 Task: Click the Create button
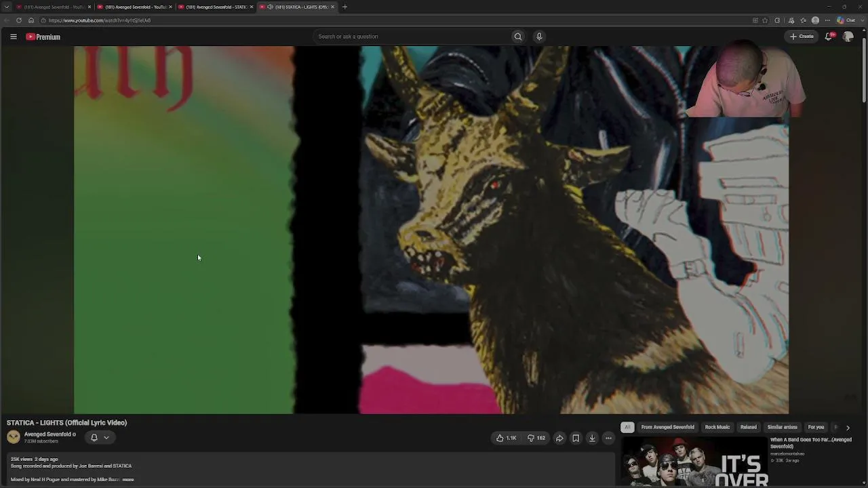click(802, 37)
